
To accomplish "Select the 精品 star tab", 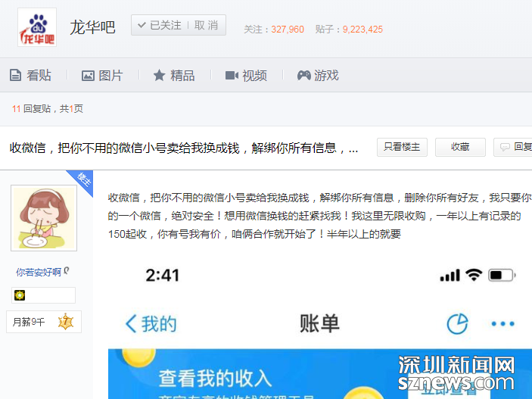I will point(174,75).
